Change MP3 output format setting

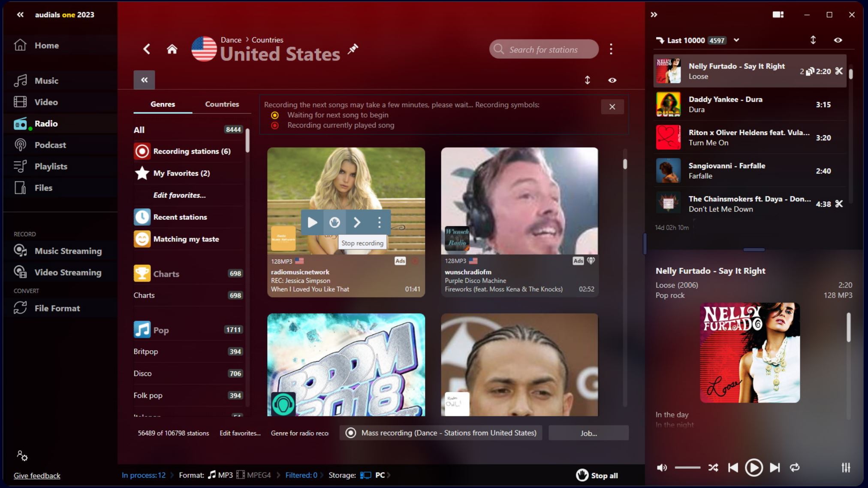coord(220,475)
